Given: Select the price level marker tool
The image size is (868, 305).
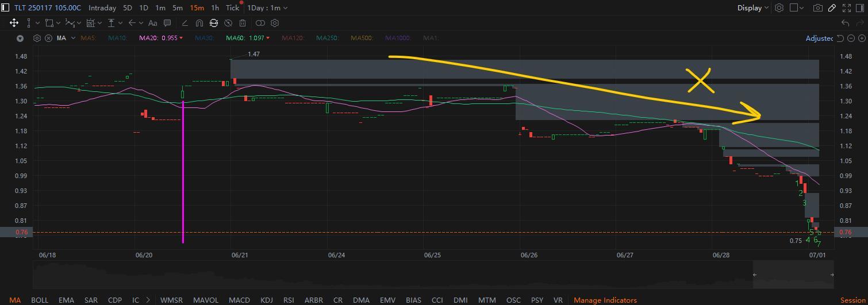Looking at the screenshot, I should coord(111,23).
